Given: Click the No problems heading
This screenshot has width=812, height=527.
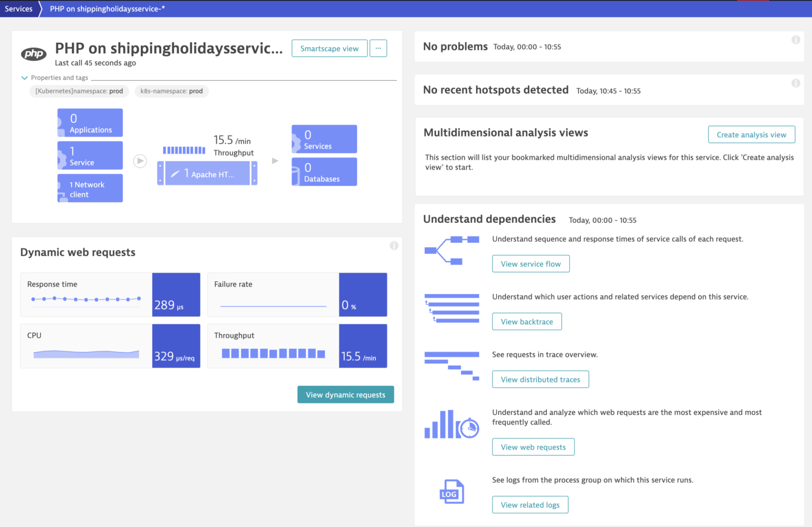Looking at the screenshot, I should [x=455, y=47].
